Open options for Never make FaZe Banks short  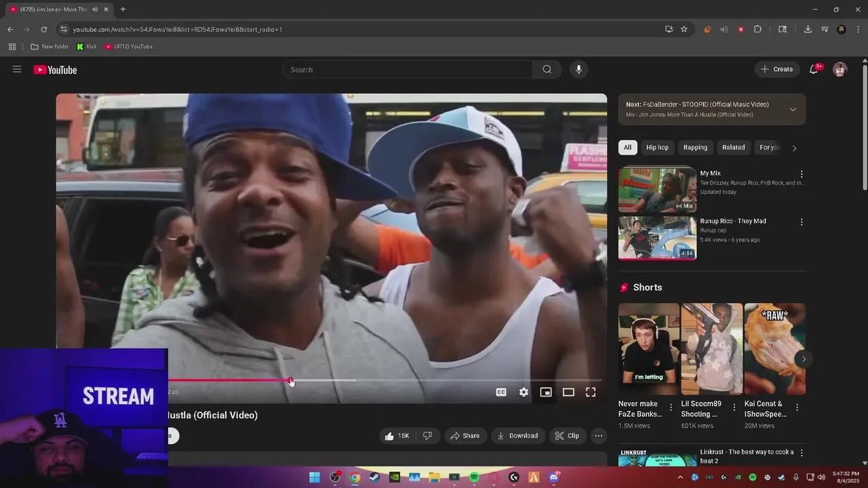tap(671, 407)
